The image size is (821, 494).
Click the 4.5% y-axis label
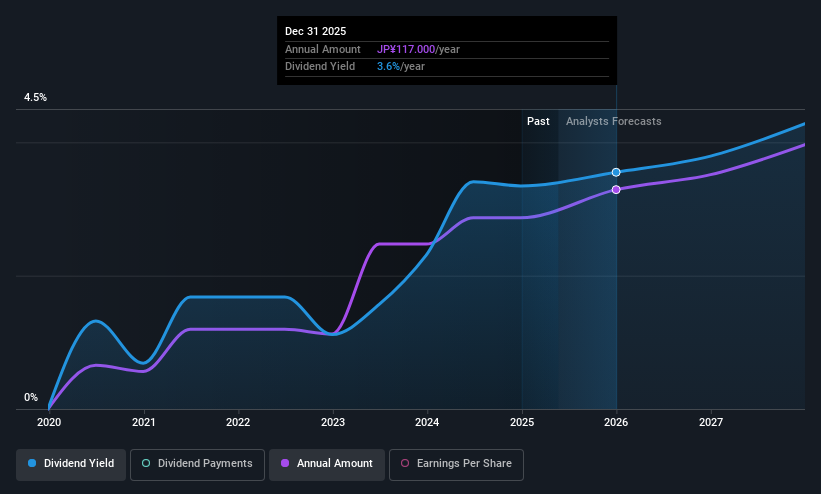35,97
